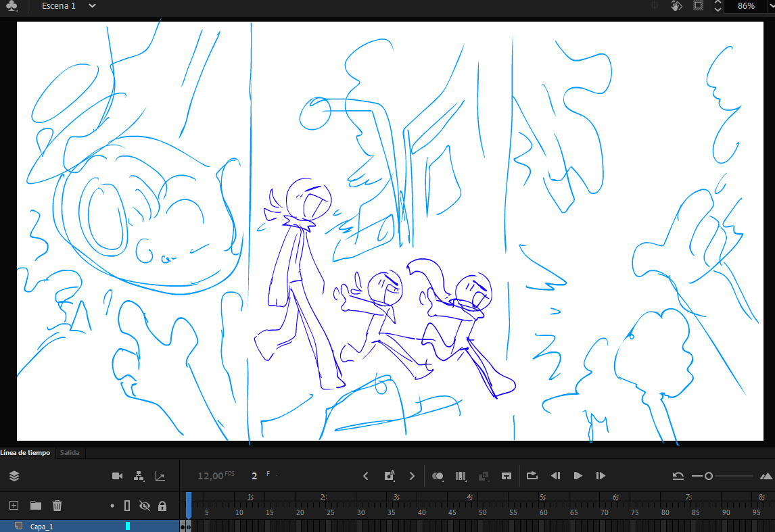Select the Línea de tiempo tab
This screenshot has height=532, width=775.
pos(25,452)
